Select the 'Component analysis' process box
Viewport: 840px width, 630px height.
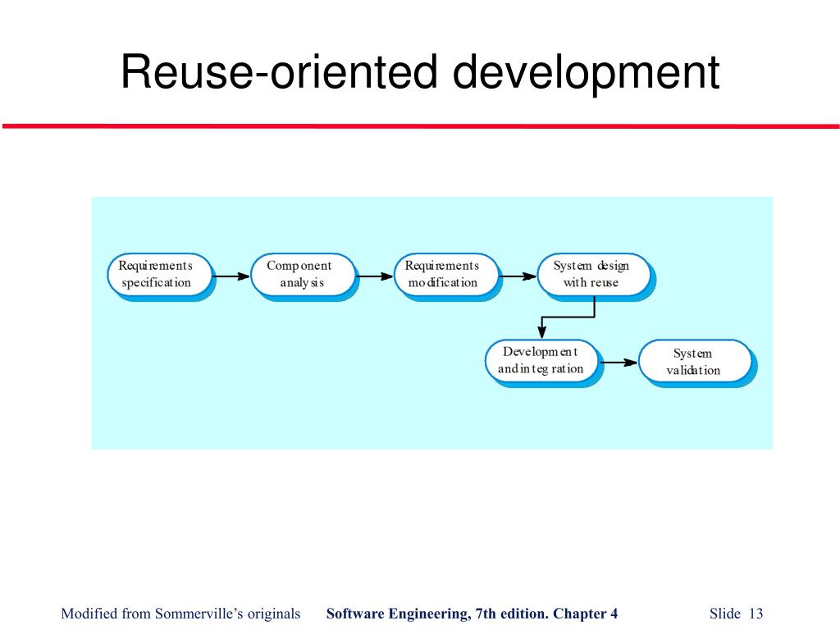tap(302, 275)
